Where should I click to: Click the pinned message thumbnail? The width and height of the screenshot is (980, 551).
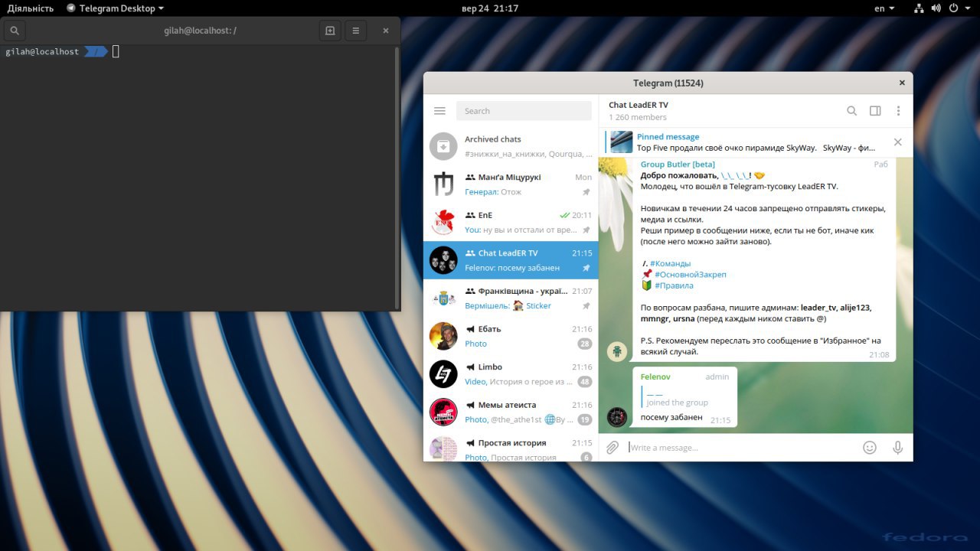622,142
